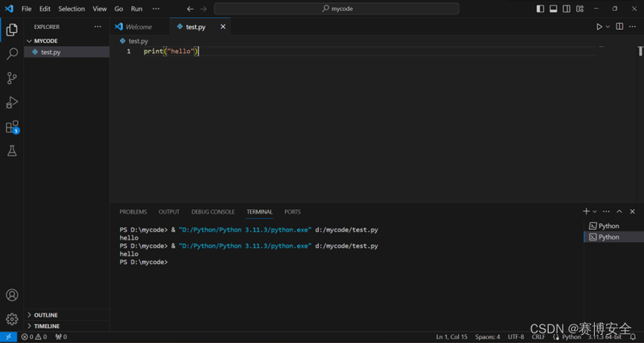The width and height of the screenshot is (644, 343).
Task: Open the overflow menu ellipsis in menu bar
Action: tap(156, 9)
